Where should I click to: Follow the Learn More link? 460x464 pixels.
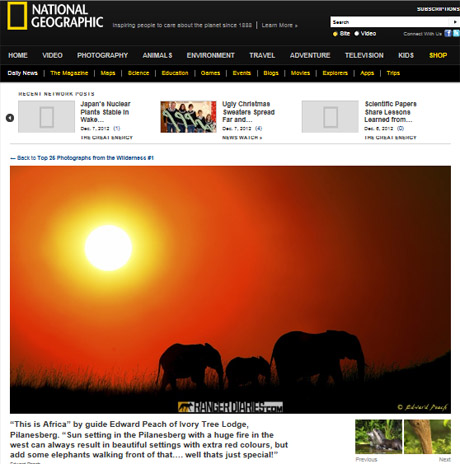coord(279,25)
